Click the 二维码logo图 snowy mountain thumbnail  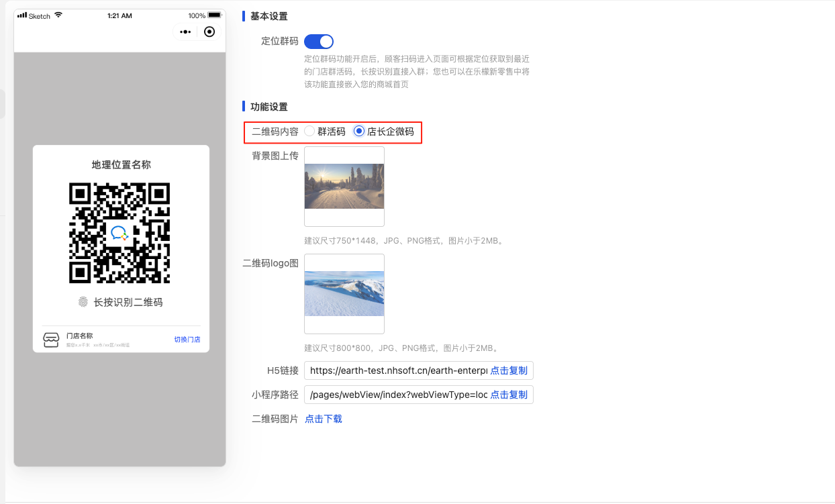click(344, 294)
